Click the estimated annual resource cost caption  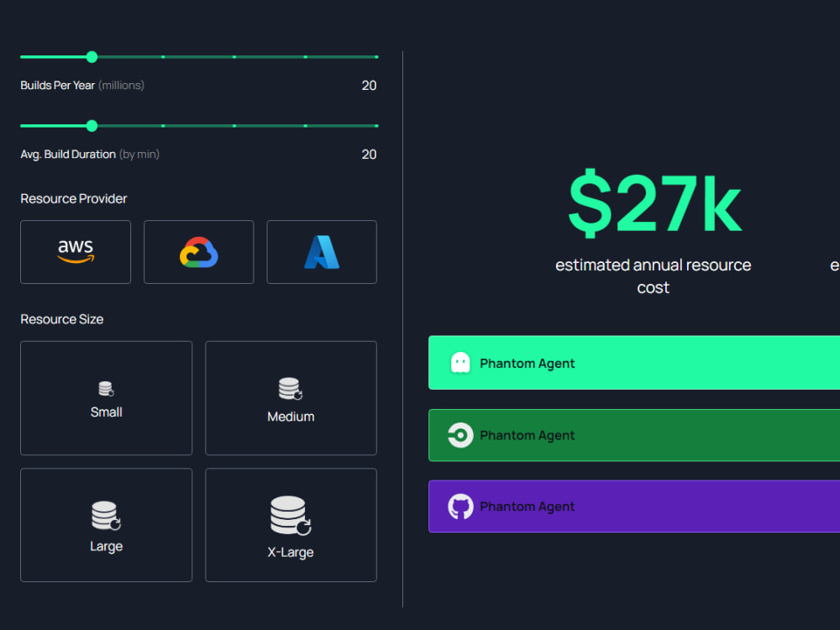(653, 276)
